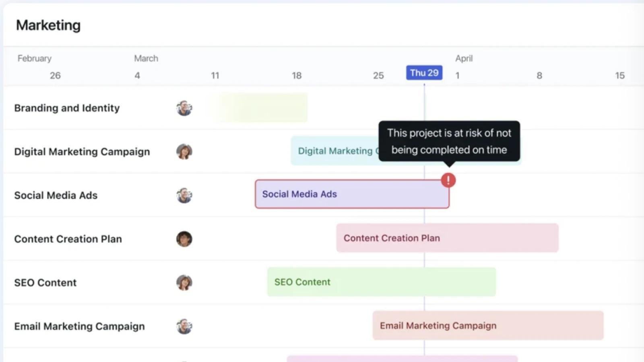Click the at-risk project tooltip message
The image size is (644, 362).
tap(449, 141)
